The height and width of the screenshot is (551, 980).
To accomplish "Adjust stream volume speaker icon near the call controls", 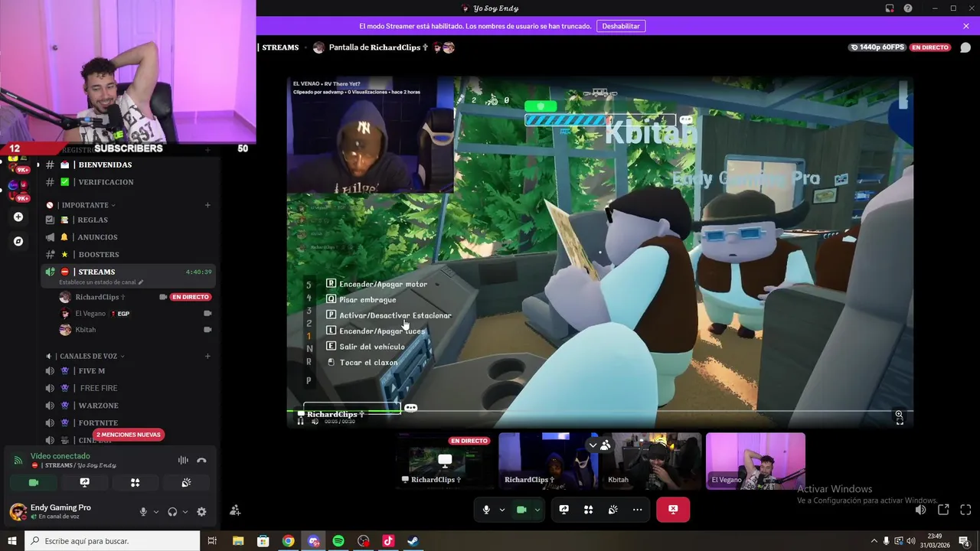I will click(920, 510).
